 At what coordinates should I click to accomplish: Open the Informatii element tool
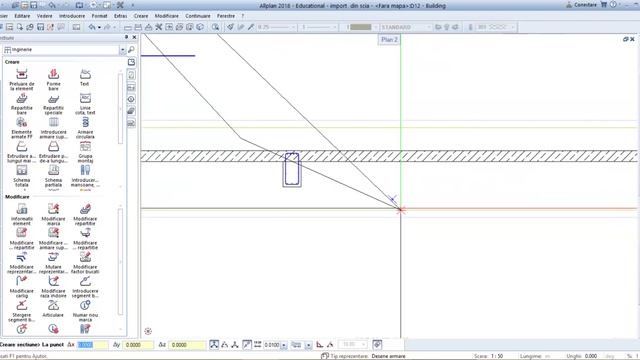tap(22, 214)
